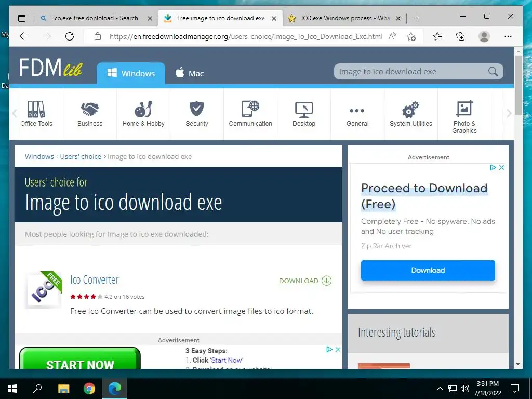
Task: Click the volume speaker tray icon
Action: tap(465, 389)
